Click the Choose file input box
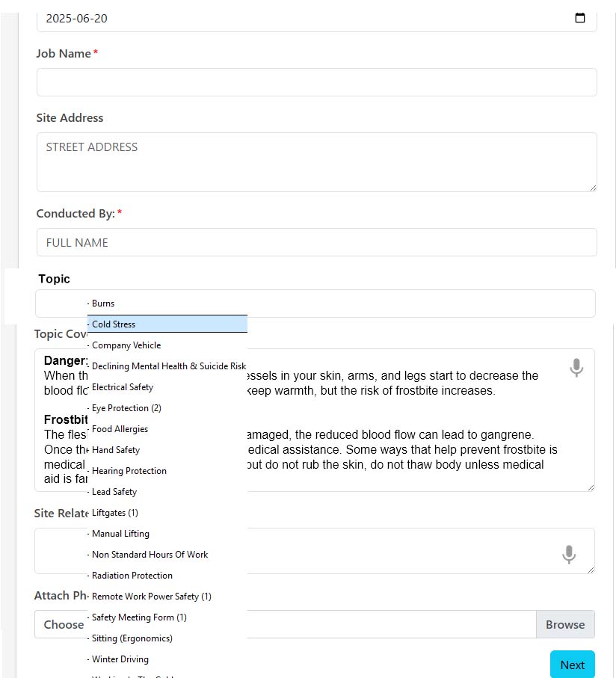 [x=286, y=624]
